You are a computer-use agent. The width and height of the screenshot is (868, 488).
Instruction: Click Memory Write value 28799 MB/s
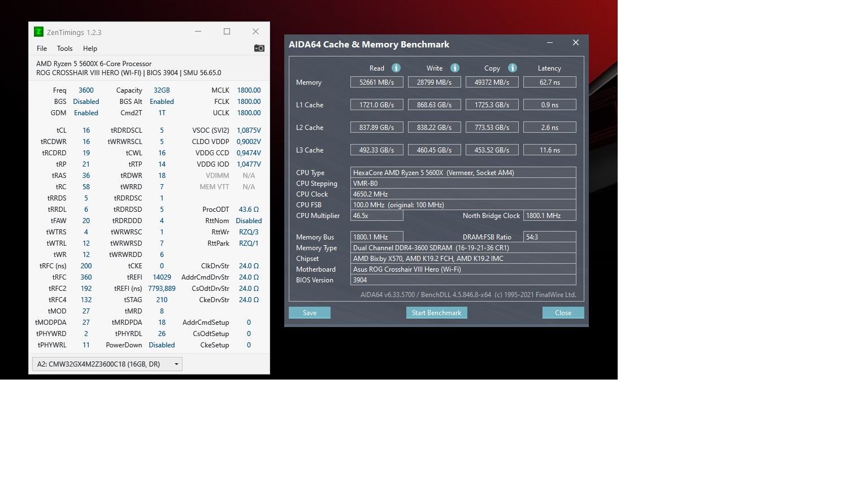point(434,82)
